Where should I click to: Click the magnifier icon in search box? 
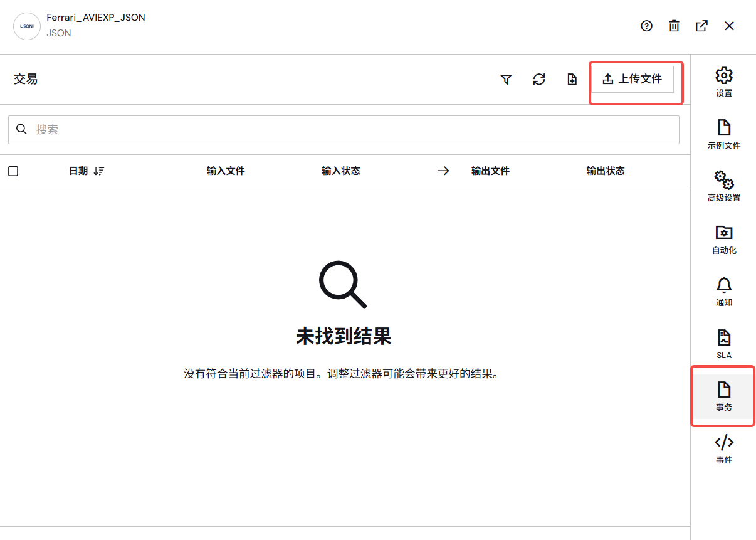[21, 129]
